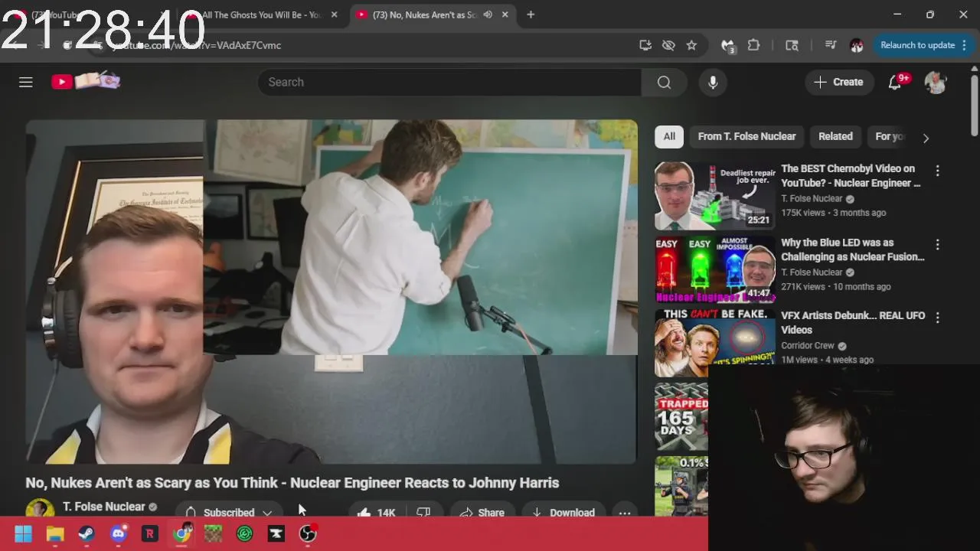
Task: Open the media controls toolbar icon
Action: 831,45
